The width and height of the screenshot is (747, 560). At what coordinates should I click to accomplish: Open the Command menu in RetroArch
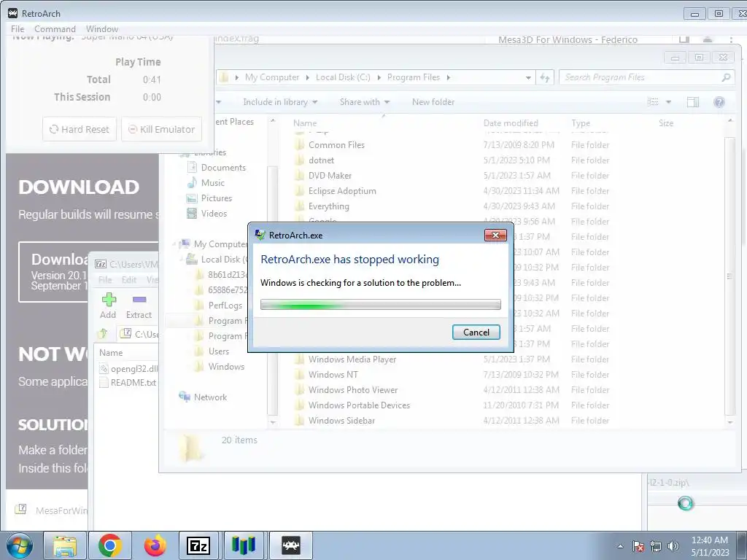pyautogui.click(x=55, y=29)
